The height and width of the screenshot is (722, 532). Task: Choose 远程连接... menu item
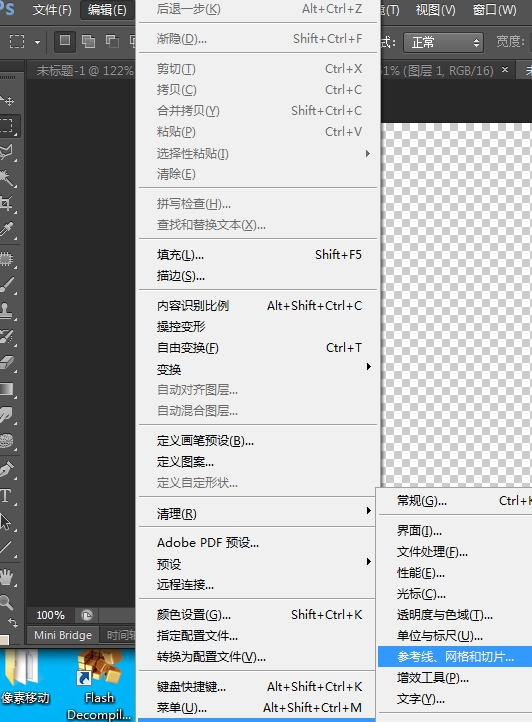tap(258, 585)
